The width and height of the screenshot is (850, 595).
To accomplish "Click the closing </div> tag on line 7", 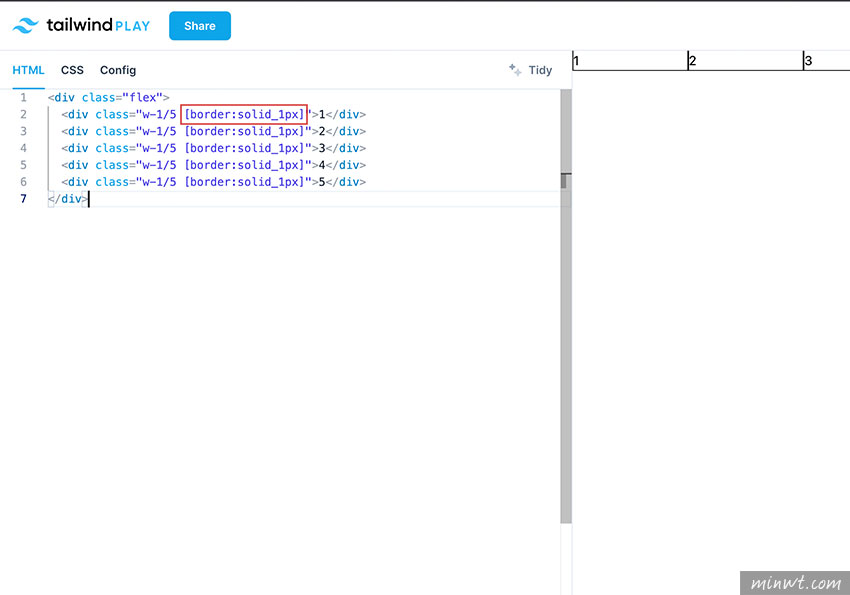I will [68, 199].
